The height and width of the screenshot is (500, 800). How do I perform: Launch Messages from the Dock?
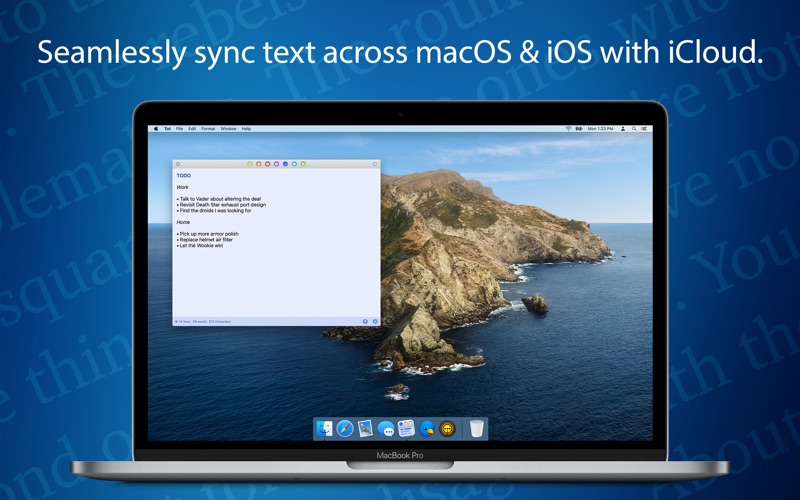coord(386,429)
